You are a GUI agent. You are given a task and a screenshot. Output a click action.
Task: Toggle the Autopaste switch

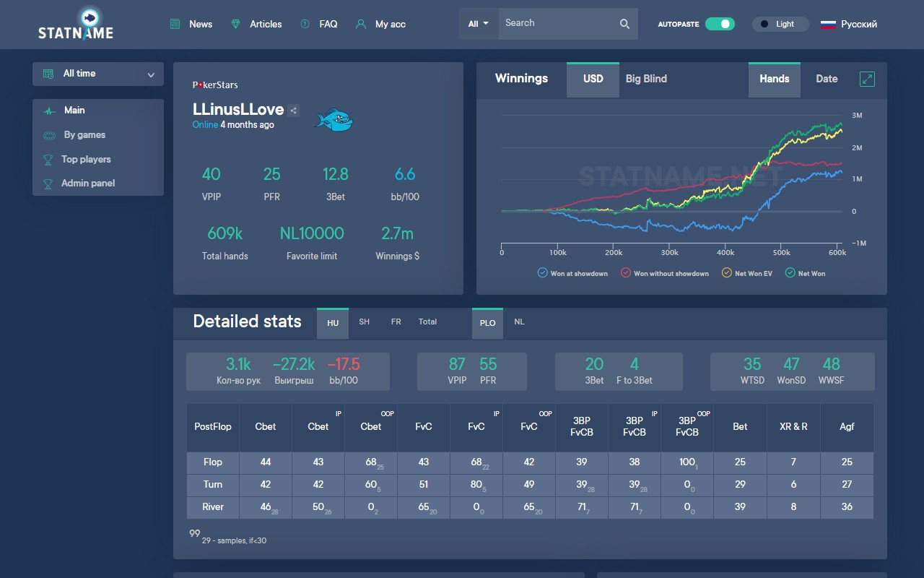coord(720,24)
